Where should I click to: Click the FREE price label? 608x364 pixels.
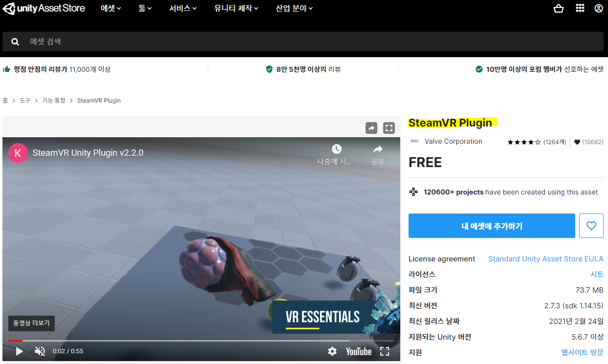(x=425, y=163)
